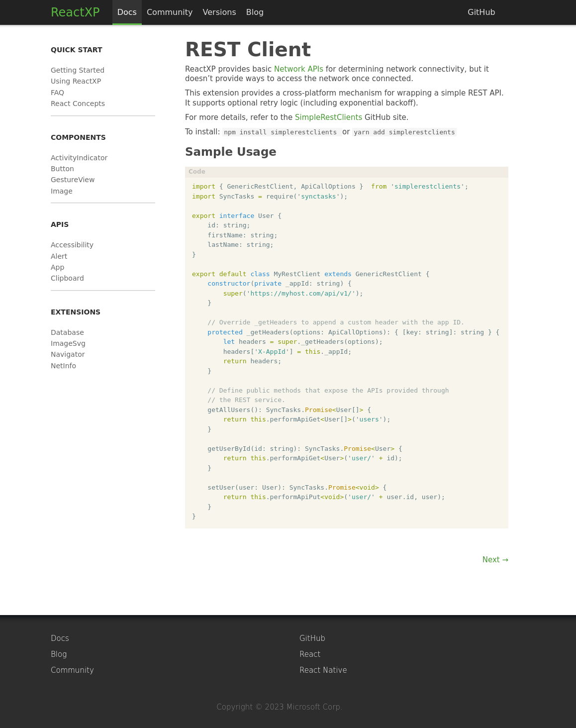This screenshot has height=728, width=576.
Task: Open the Getting Started guide
Action: click(78, 70)
